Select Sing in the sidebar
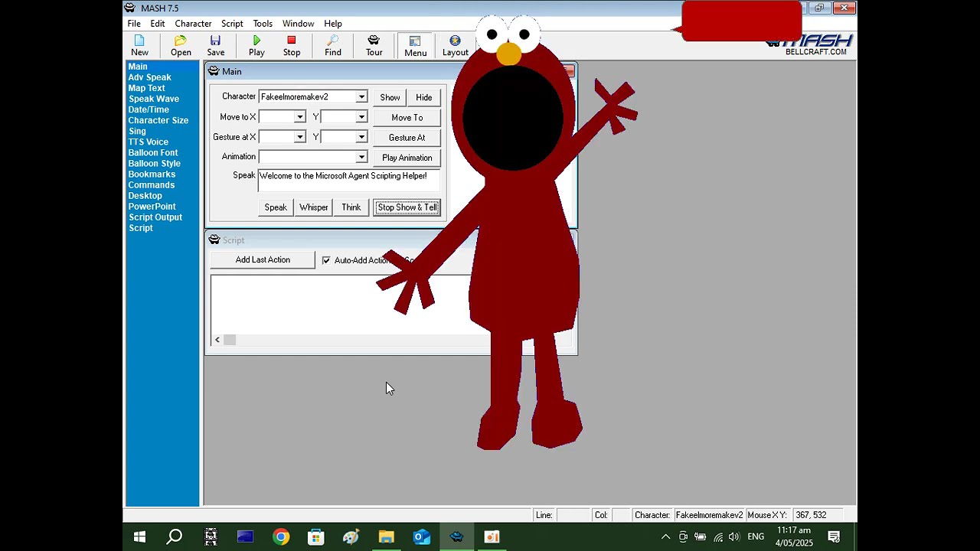 [x=137, y=131]
